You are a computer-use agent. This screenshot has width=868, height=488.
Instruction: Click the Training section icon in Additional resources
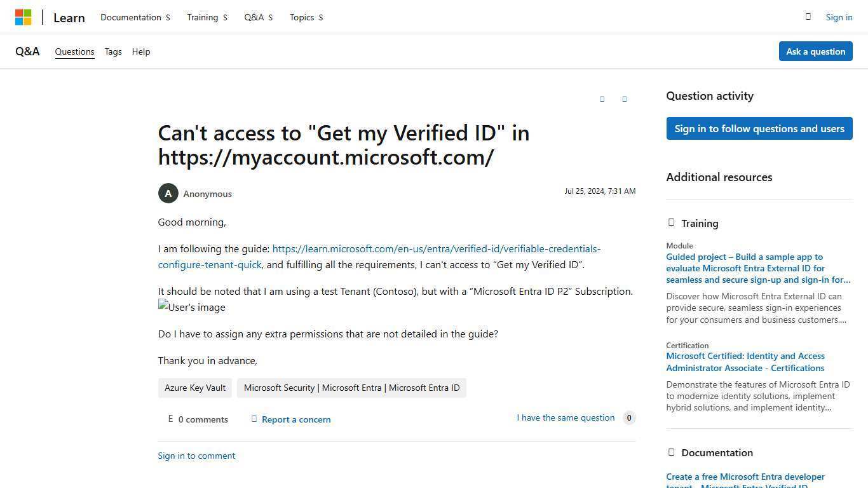[671, 222]
